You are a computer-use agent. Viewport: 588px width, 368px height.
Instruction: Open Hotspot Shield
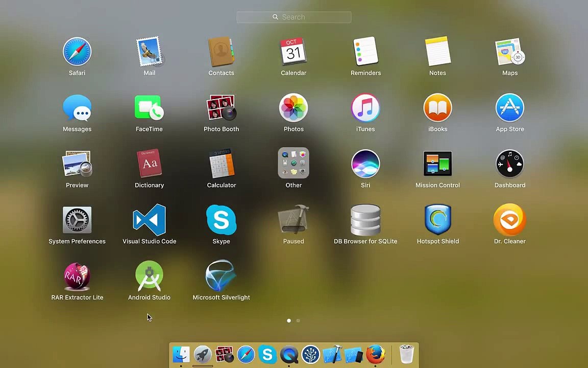(x=437, y=220)
